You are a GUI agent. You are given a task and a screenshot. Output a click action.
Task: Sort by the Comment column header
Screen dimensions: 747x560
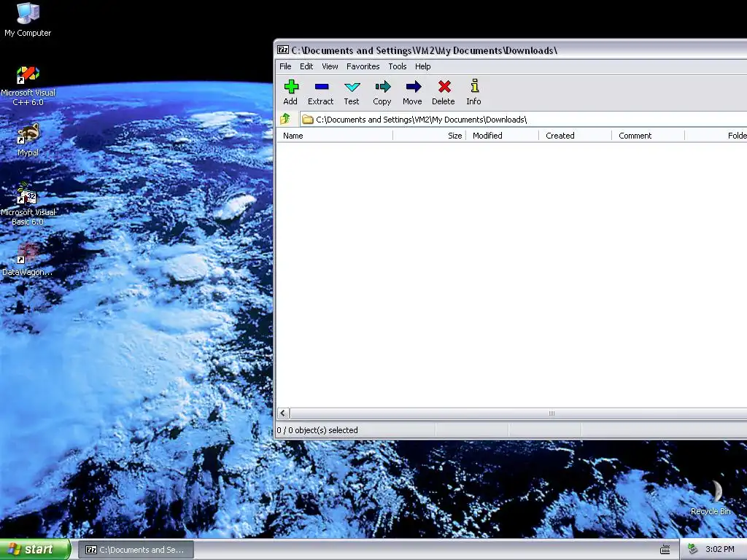tap(649, 136)
